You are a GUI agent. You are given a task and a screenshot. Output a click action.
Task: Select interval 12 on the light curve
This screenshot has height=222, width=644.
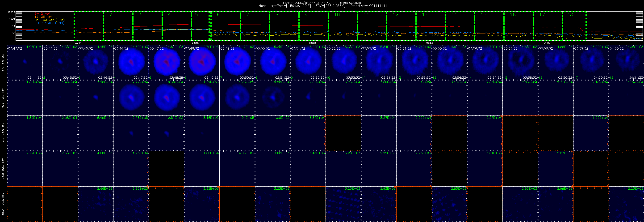(x=401, y=26)
